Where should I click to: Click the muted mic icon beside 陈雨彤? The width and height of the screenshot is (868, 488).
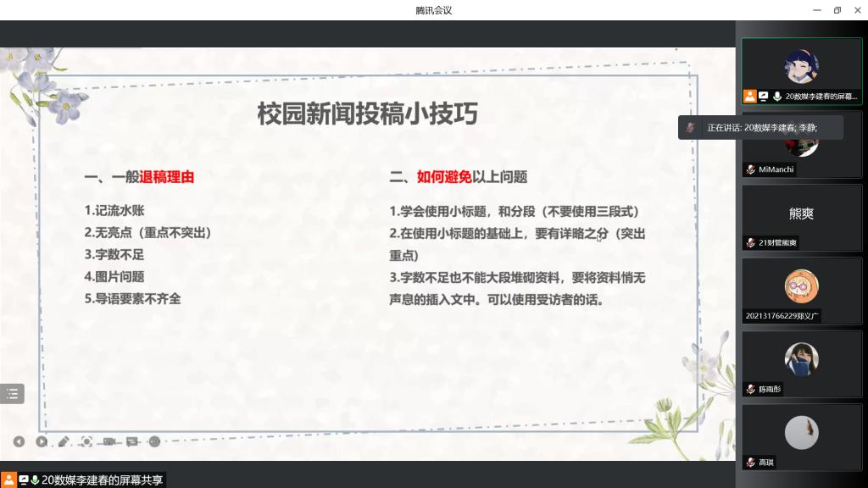pos(750,389)
